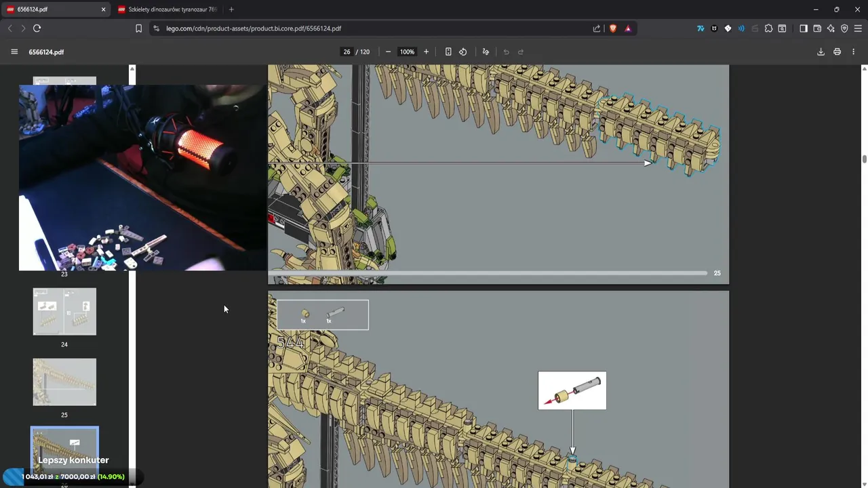The height and width of the screenshot is (488, 868).
Task: Rotate the PDF counterclockwise
Action: (463, 52)
